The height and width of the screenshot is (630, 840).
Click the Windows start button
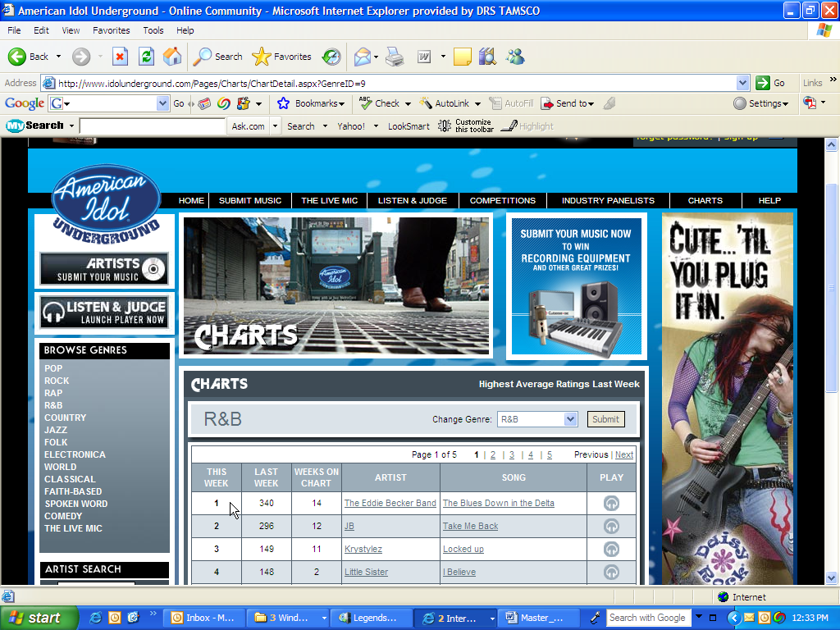tap(39, 618)
